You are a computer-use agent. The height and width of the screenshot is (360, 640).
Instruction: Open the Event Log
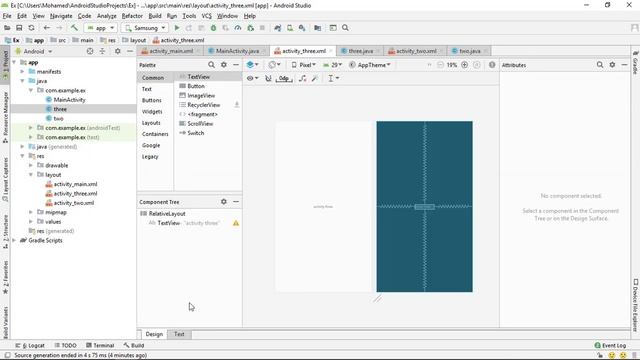pos(610,345)
